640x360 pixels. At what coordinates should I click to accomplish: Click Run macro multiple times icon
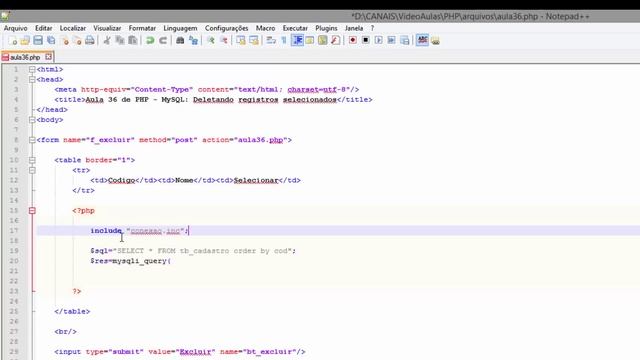pos(391,40)
